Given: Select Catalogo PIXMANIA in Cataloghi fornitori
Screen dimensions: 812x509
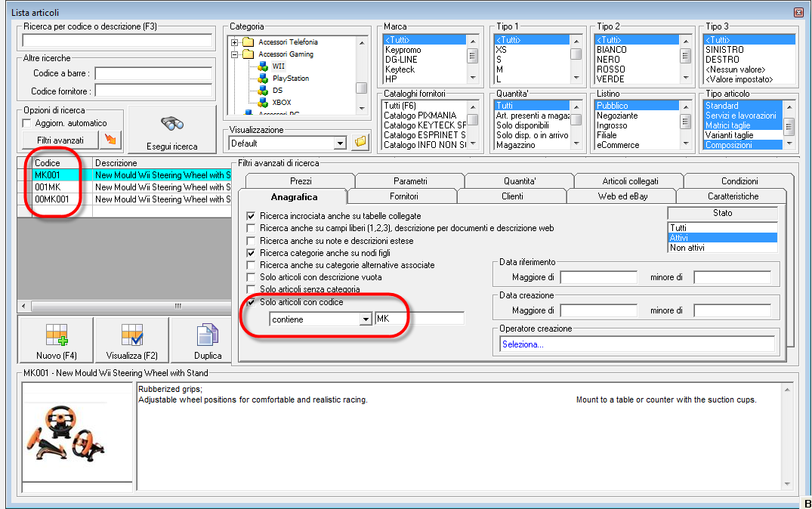Looking at the screenshot, I should point(424,116).
